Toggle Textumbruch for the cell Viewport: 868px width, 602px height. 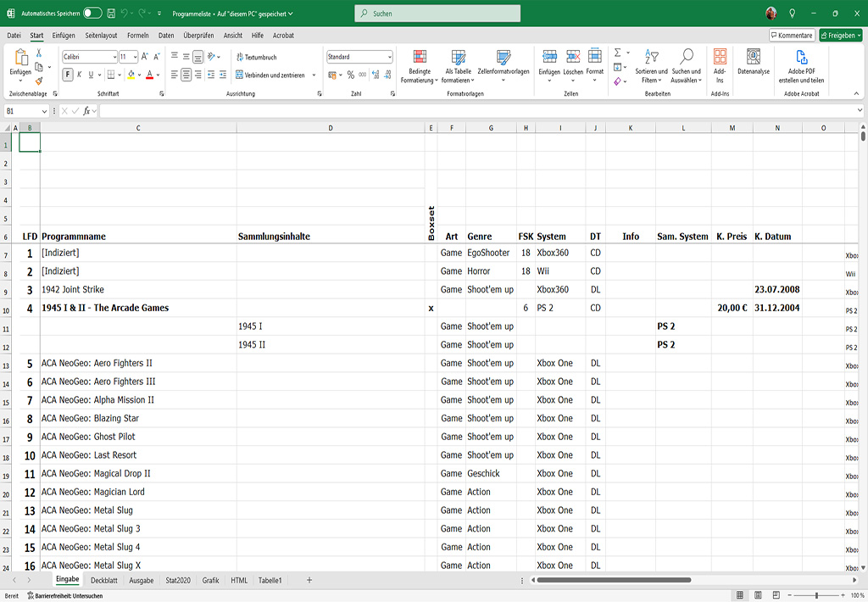[255, 57]
